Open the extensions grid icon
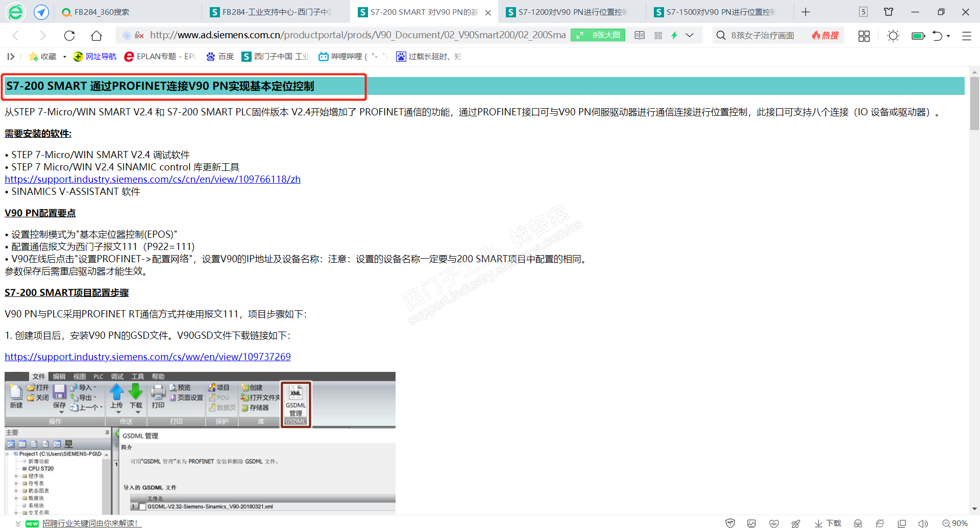Image resolution: width=980 pixels, height=528 pixels. pyautogui.click(x=864, y=36)
